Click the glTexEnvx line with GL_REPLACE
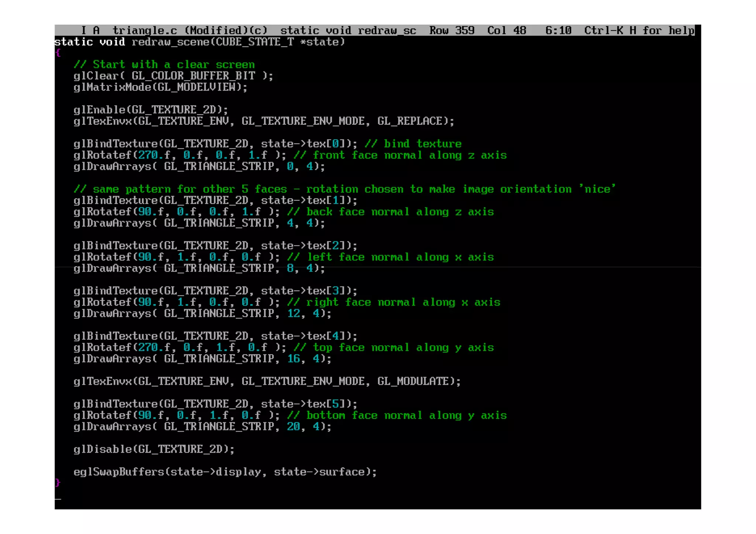 pos(264,121)
